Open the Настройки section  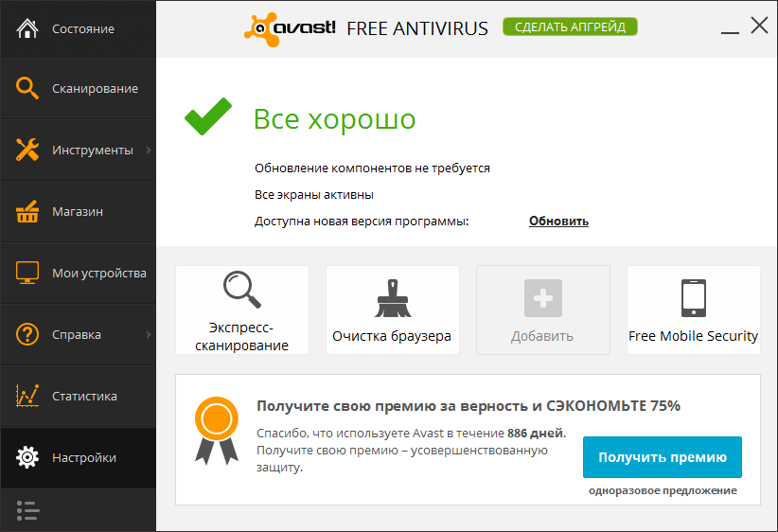coord(79,457)
